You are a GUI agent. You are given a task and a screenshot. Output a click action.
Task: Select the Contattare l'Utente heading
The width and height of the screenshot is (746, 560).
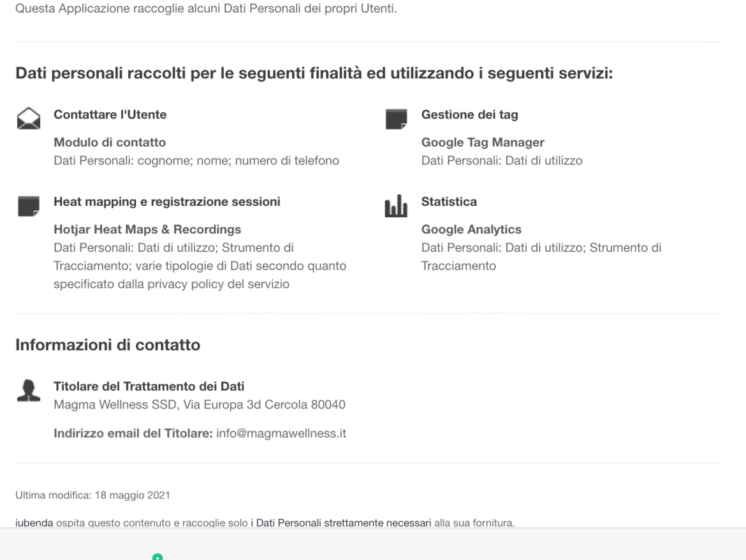point(110,115)
